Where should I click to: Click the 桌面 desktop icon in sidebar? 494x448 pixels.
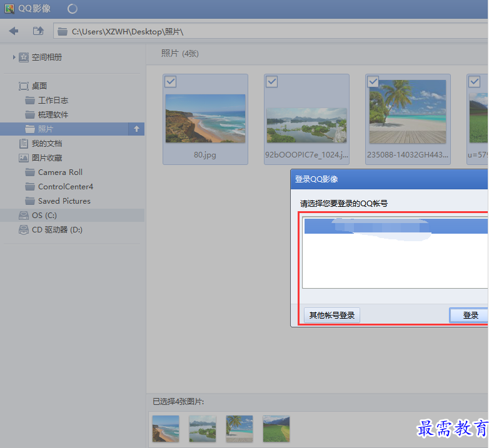coord(24,86)
